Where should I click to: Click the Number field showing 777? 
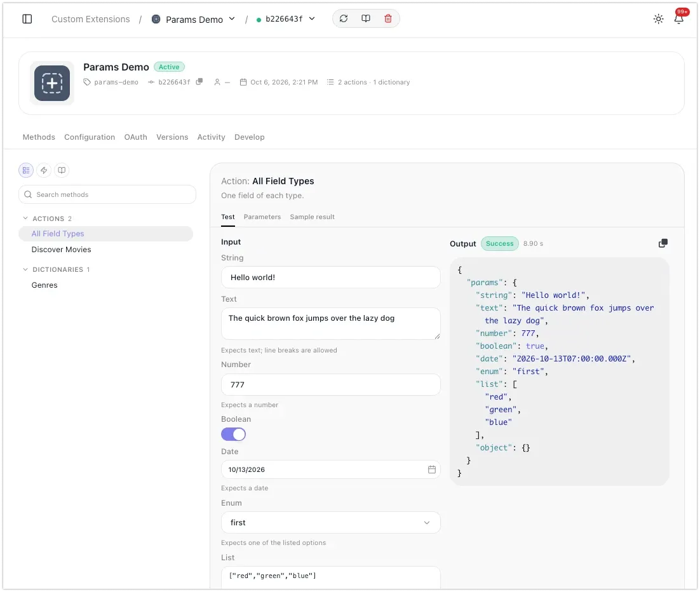[x=331, y=385]
